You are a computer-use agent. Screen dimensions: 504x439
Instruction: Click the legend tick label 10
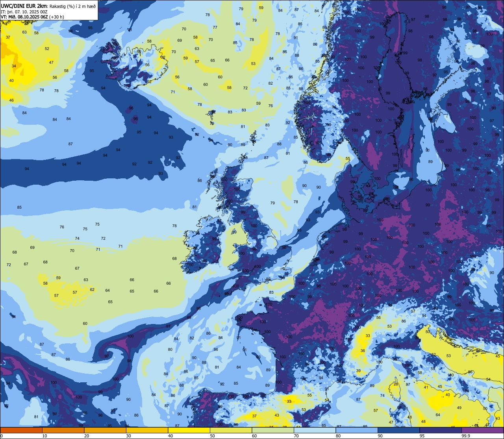coord(44,436)
